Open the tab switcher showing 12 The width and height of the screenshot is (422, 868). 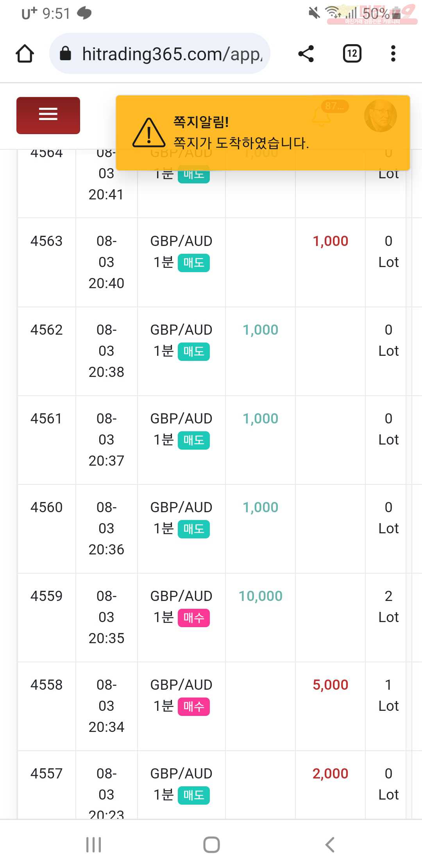(352, 54)
